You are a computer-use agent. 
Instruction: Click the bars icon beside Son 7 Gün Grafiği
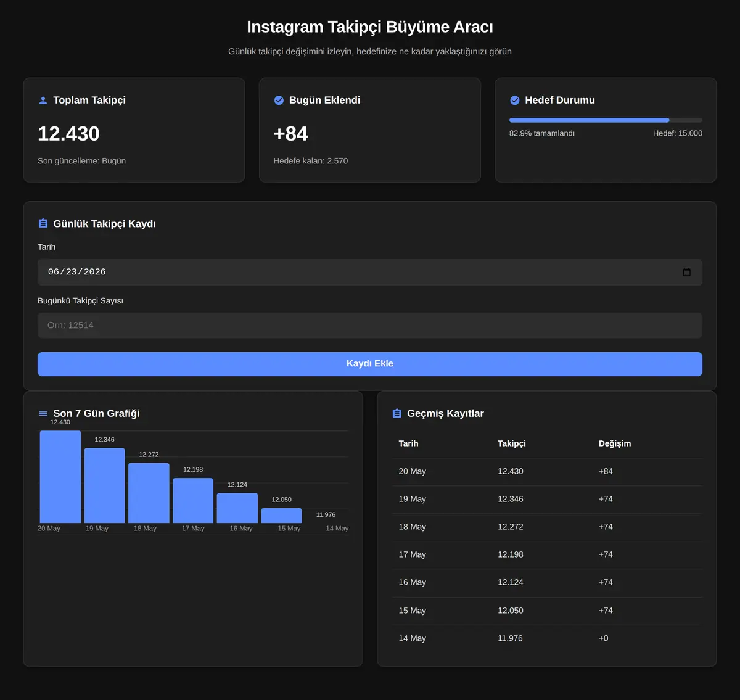pos(43,414)
